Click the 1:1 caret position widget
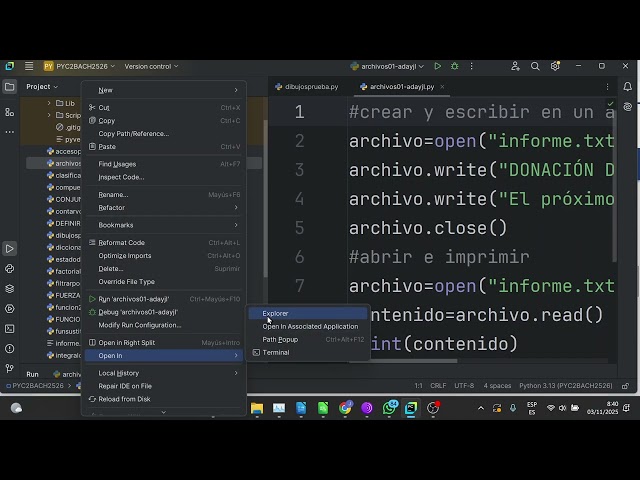Screen dimensions: 640x480 tap(418, 386)
